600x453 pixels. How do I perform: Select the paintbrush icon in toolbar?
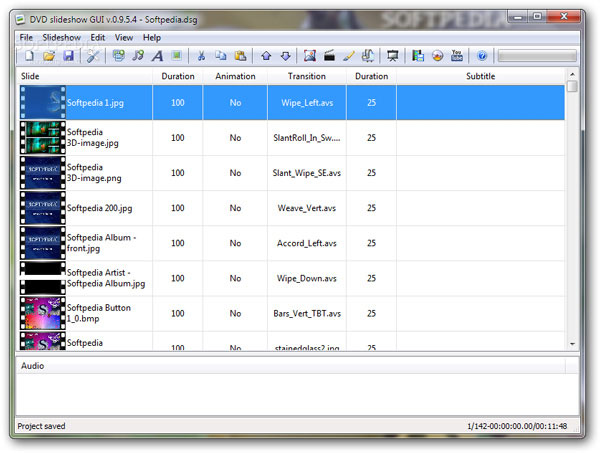(349, 56)
